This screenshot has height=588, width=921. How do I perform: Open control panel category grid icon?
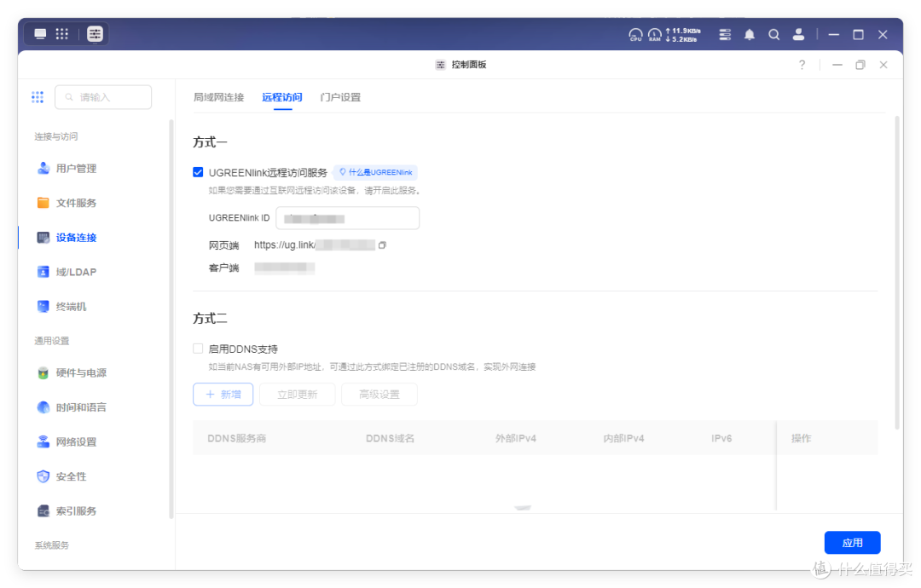pos(38,97)
